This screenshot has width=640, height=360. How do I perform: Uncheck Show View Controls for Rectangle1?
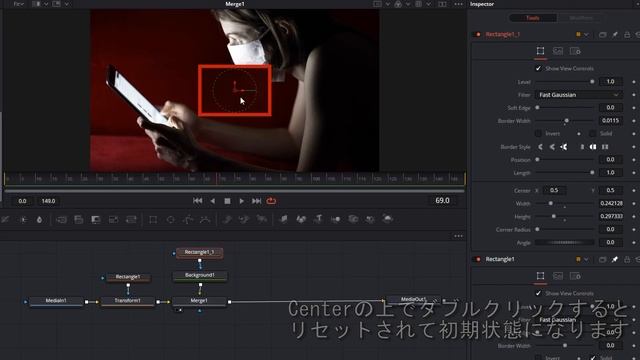(538, 293)
